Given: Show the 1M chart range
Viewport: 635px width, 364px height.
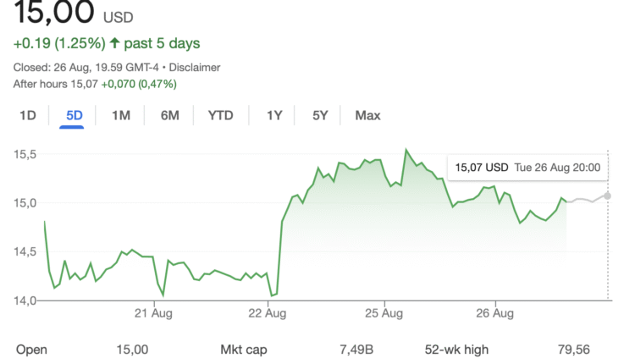Looking at the screenshot, I should (x=121, y=116).
